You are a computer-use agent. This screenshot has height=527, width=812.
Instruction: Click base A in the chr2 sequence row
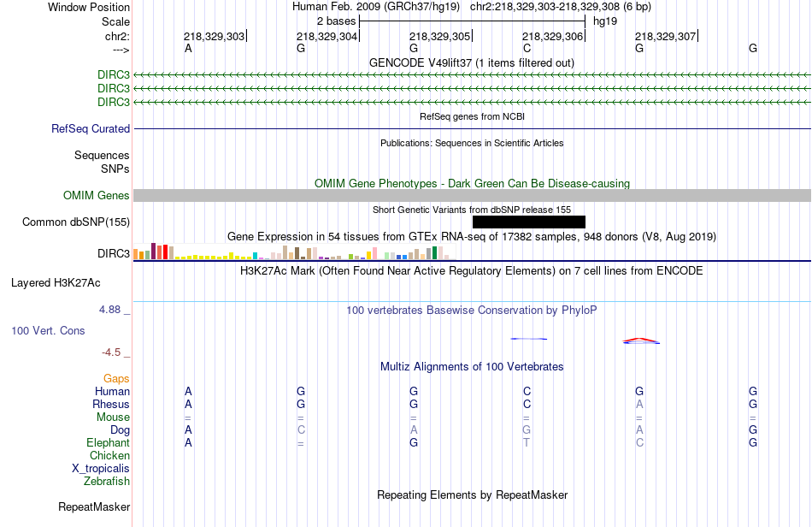click(x=189, y=48)
